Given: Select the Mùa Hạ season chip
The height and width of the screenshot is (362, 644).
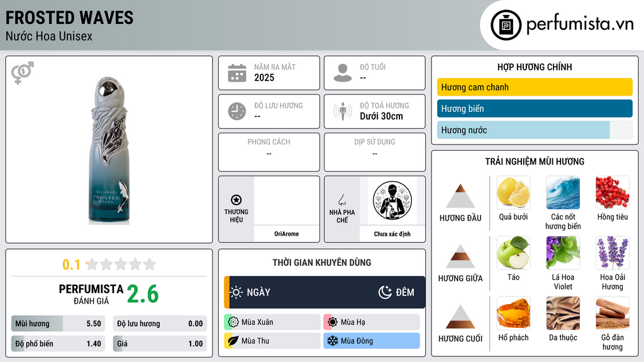Looking at the screenshot, I should point(372,322).
